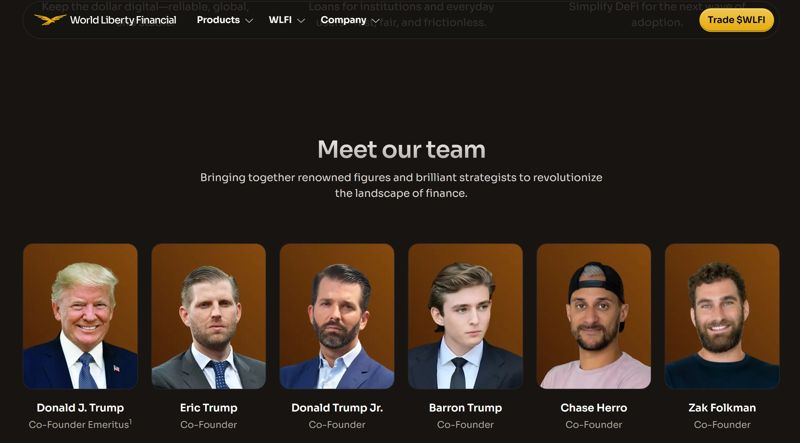Viewport: 800px width, 443px height.
Task: Click the Eric Trump name label
Action: pos(209,408)
